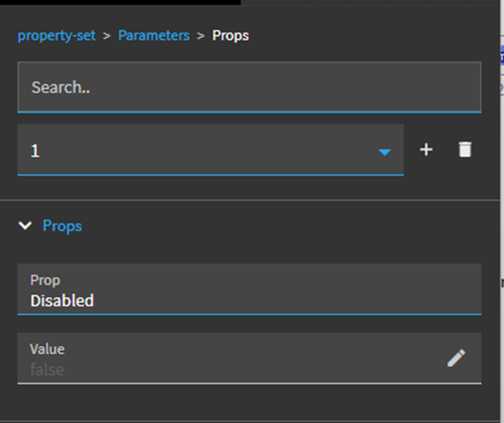
Task: Click the Value field showing false
Action: (x=225, y=369)
